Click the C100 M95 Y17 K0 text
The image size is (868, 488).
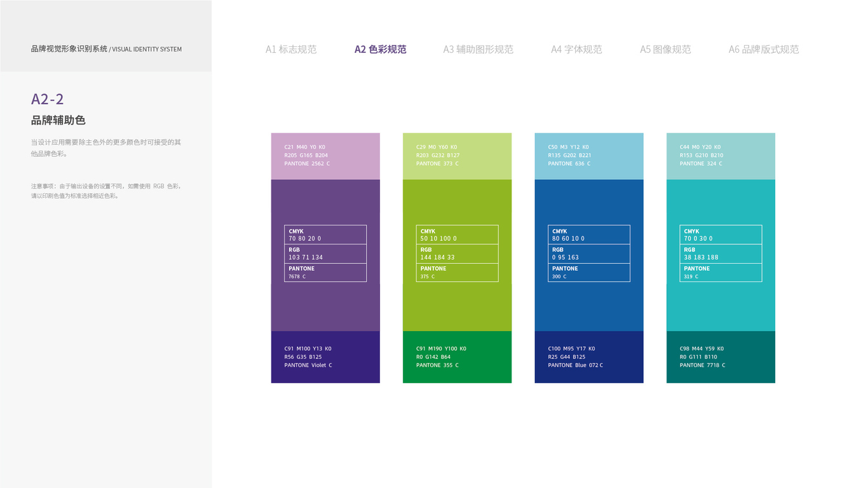pos(571,348)
